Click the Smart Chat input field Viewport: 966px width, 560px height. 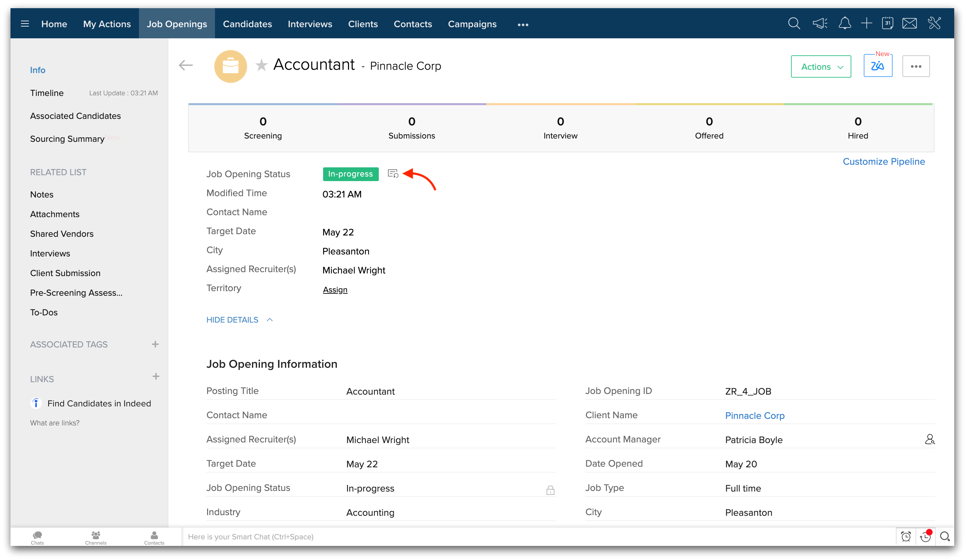(537, 537)
